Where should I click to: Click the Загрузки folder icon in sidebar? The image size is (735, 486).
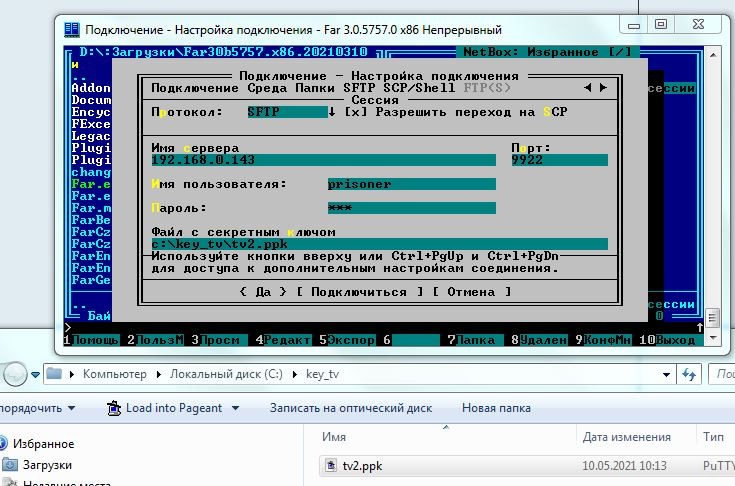point(10,465)
